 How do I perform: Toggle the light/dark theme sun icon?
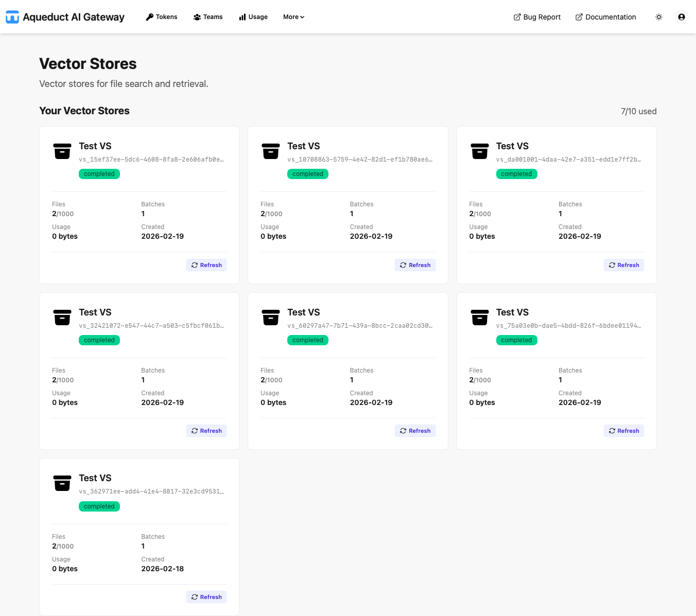(659, 17)
